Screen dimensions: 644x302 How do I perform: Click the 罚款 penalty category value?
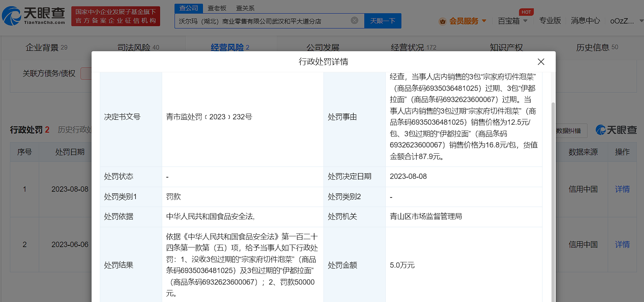173,197
